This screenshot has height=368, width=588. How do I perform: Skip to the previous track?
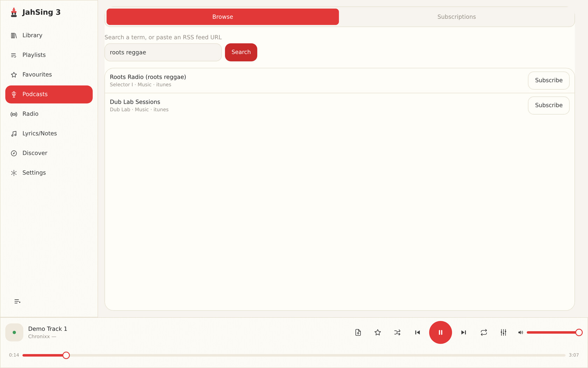pos(417,333)
